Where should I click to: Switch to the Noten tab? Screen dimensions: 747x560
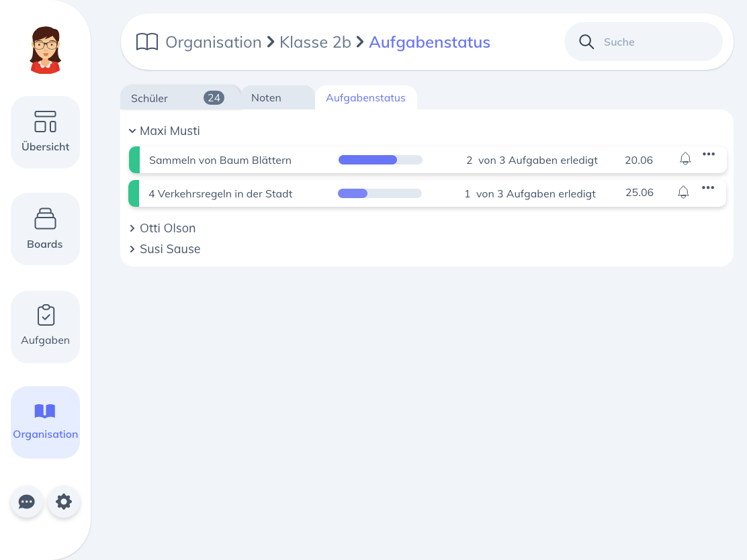click(277, 97)
